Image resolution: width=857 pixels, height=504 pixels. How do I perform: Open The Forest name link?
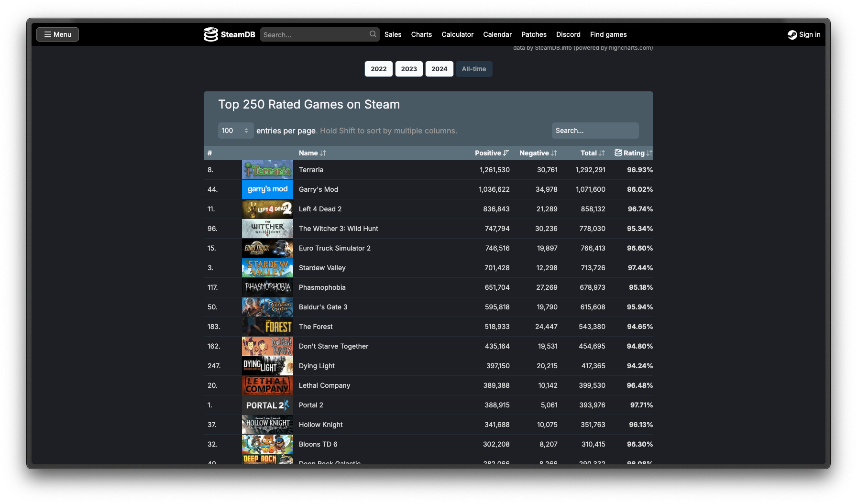316,327
